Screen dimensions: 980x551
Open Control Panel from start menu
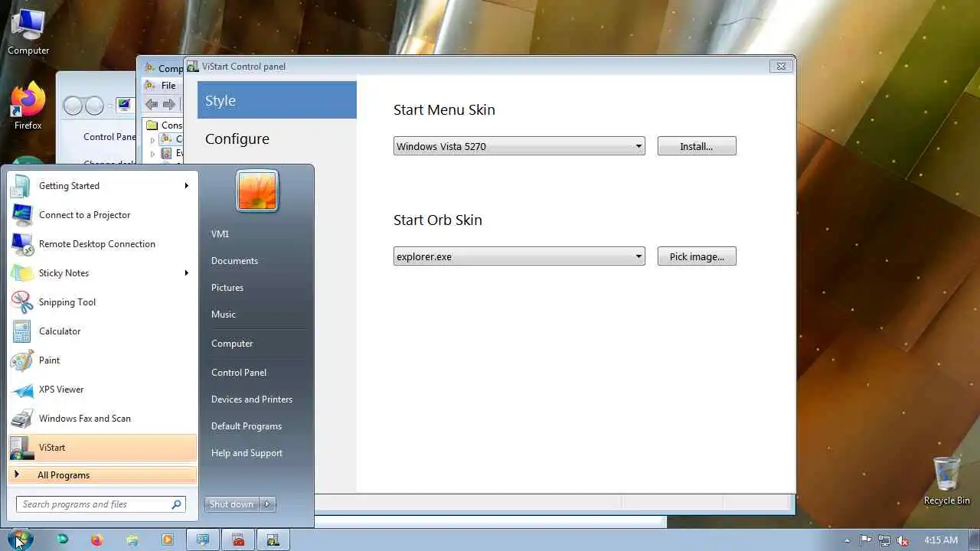(x=239, y=373)
